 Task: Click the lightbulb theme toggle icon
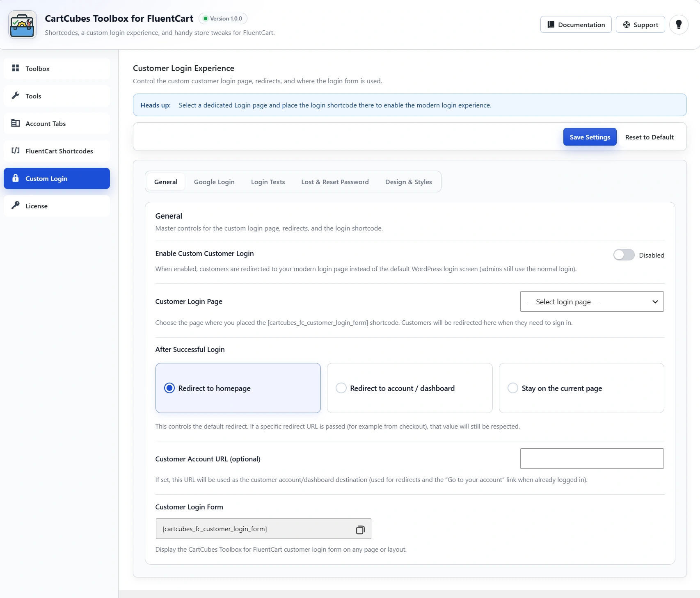pos(679,25)
